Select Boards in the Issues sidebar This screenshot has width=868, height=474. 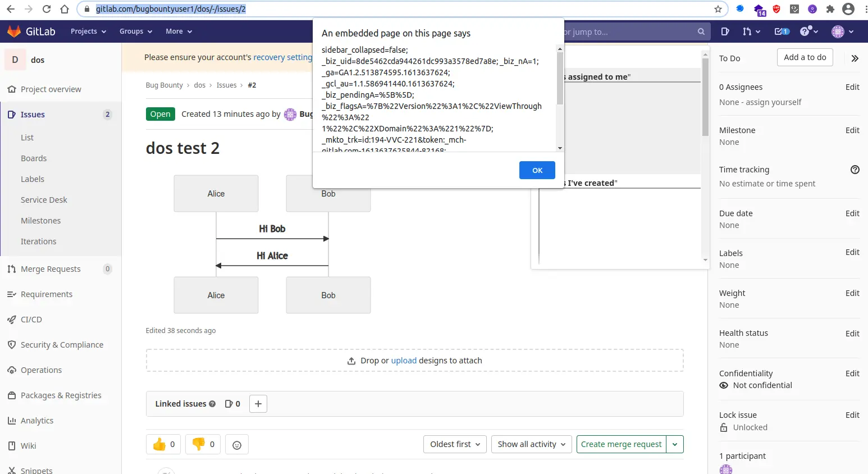click(x=34, y=158)
